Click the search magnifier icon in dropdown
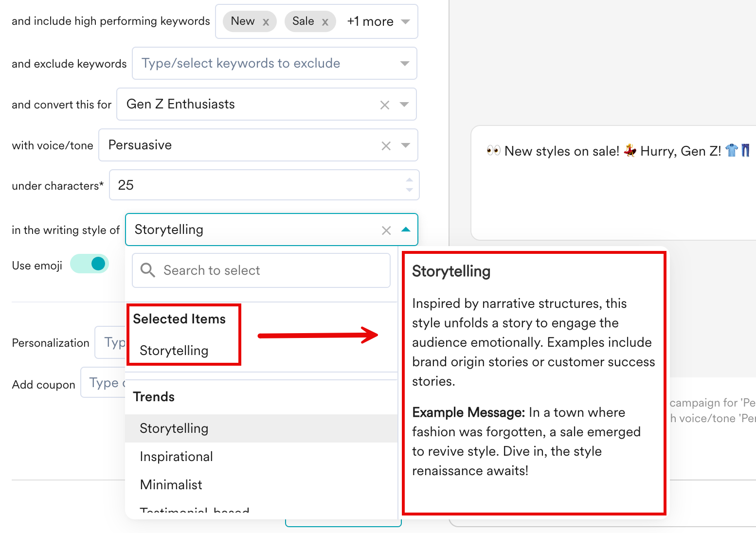Viewport: 756px width, 533px height. click(x=147, y=270)
